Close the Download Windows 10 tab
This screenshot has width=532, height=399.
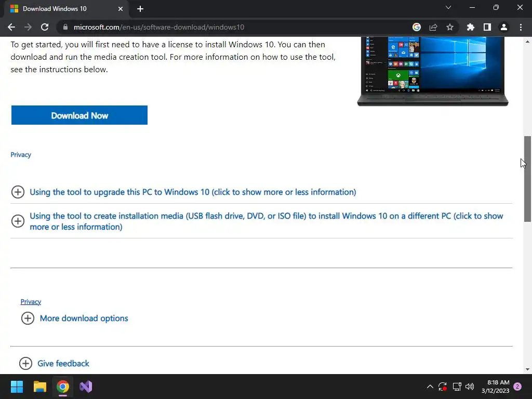point(121,9)
